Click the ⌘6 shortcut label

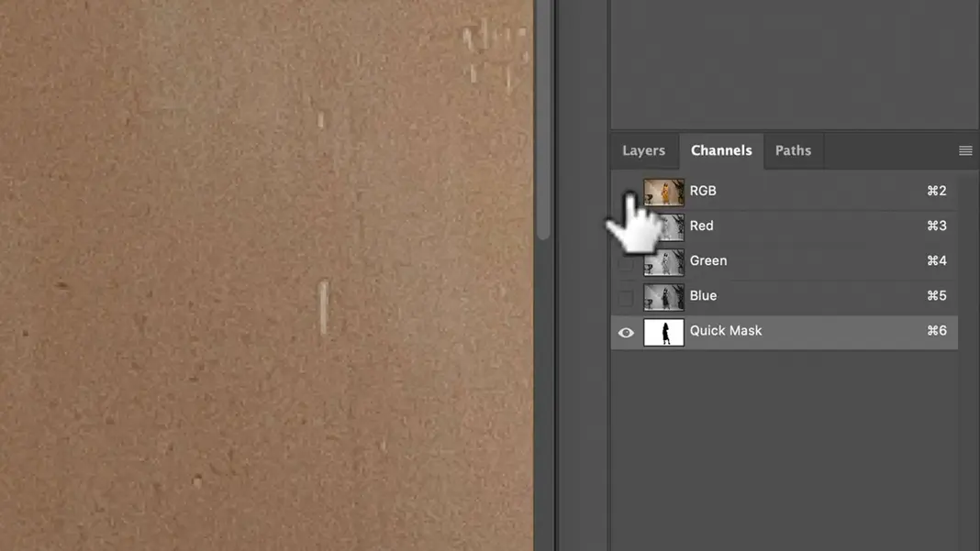937,330
